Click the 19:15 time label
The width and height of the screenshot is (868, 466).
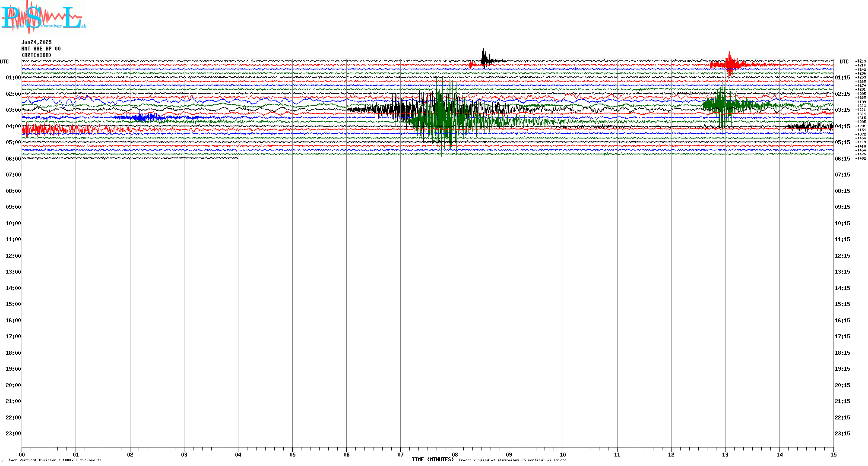click(x=843, y=369)
